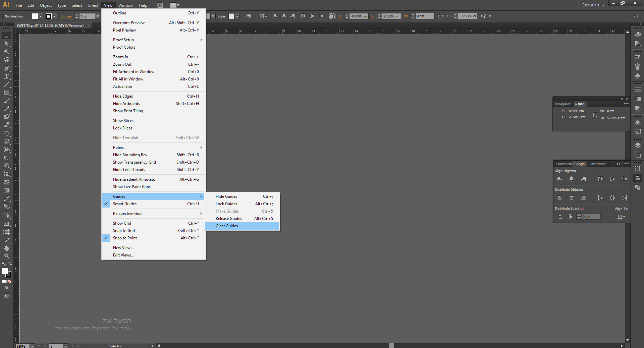Toggle Pixel Preview mode

(154, 30)
